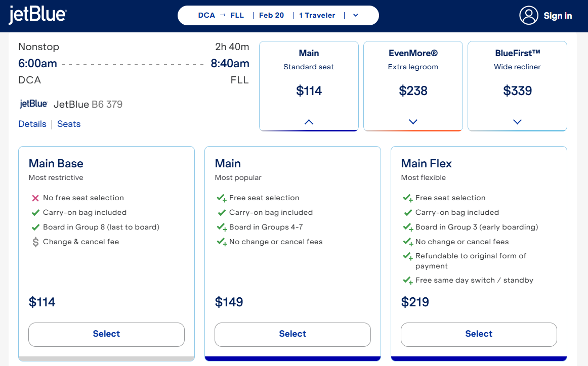
Task: Click the 2h 40m duration text
Action: (232, 47)
